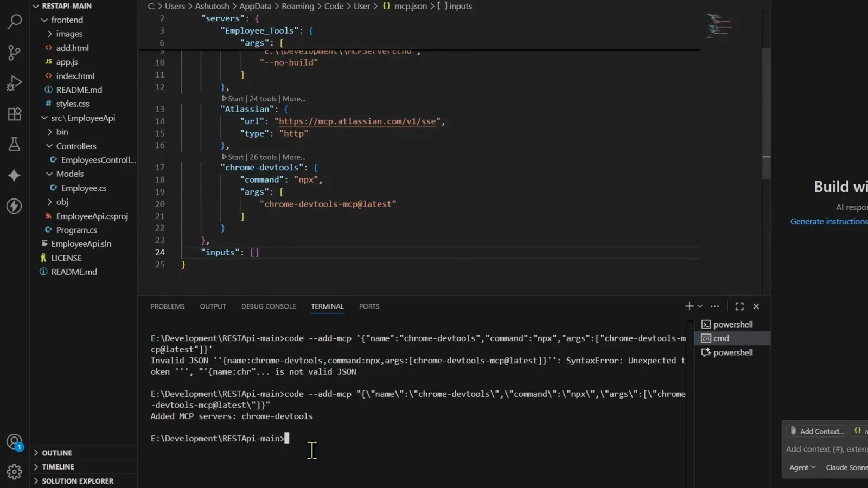
Task: Click the chat Add context input field
Action: 827,449
